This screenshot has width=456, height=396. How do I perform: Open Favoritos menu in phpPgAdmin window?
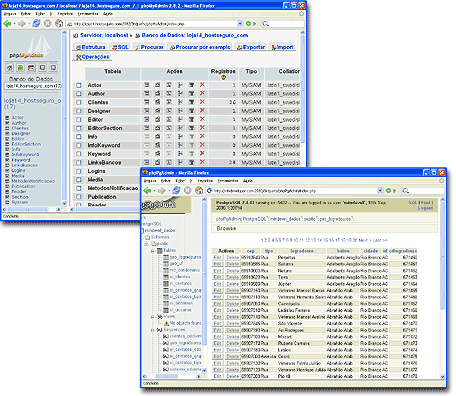pyautogui.click(x=205, y=181)
